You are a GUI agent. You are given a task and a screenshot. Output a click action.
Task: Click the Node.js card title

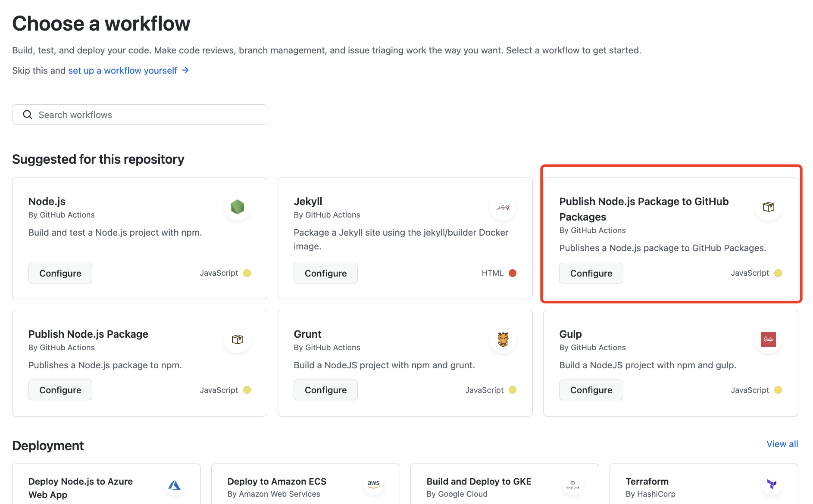[47, 202]
